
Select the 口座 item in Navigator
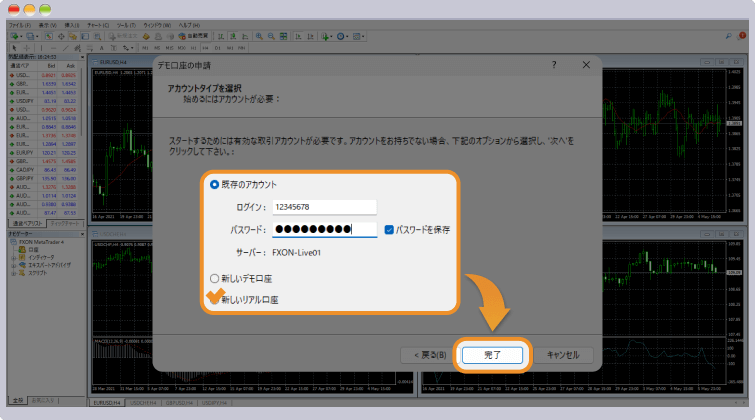28,250
